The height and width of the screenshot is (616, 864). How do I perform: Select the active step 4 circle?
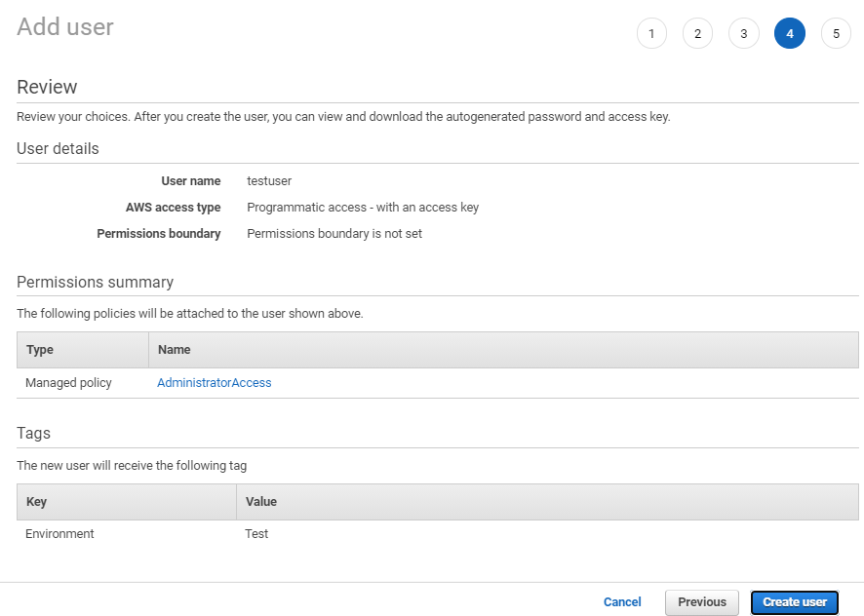tap(790, 33)
